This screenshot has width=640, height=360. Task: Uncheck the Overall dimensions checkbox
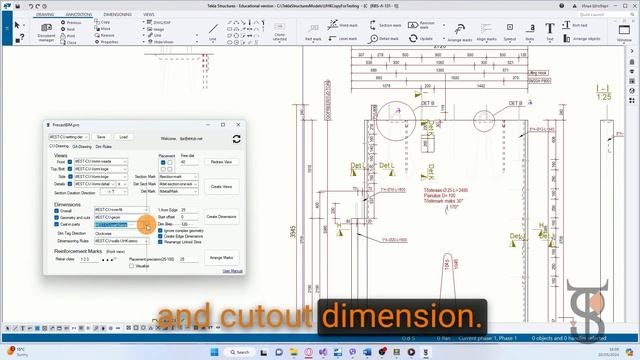[56, 211]
